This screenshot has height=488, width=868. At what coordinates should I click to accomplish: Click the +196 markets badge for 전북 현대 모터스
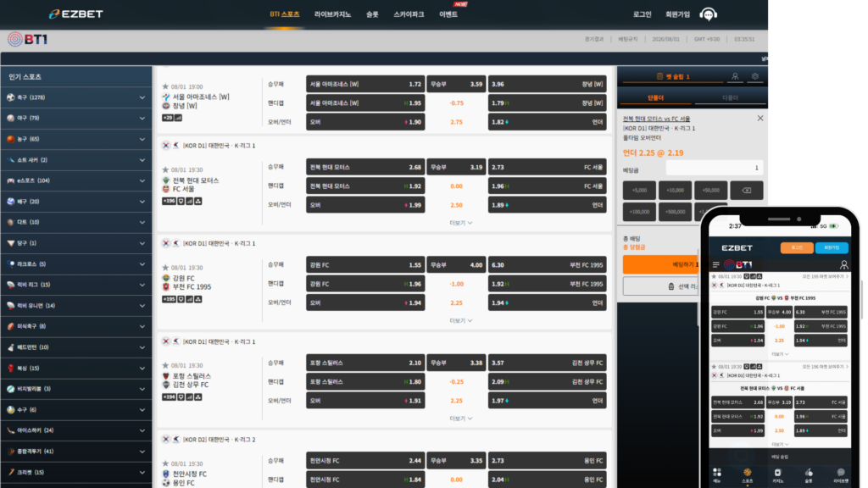(x=169, y=201)
